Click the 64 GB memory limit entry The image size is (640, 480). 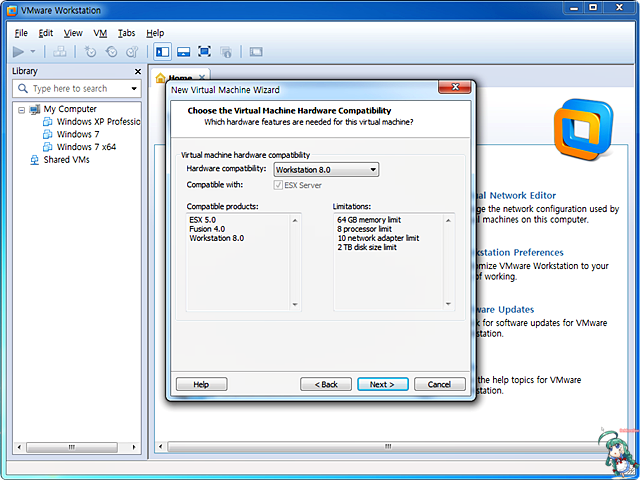pyautogui.click(x=369, y=220)
